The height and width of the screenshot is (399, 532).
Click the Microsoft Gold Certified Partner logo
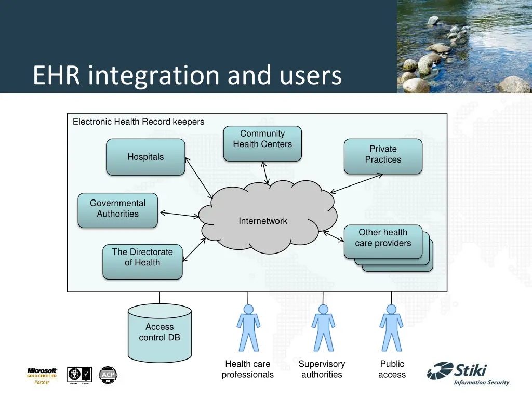coord(42,376)
